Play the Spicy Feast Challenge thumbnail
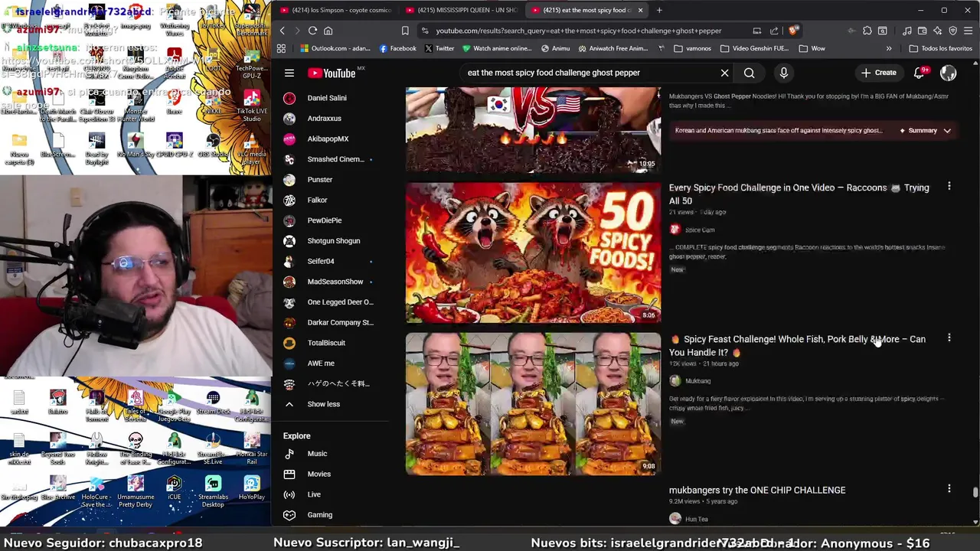Screen dimensions: 980x551 point(533,403)
